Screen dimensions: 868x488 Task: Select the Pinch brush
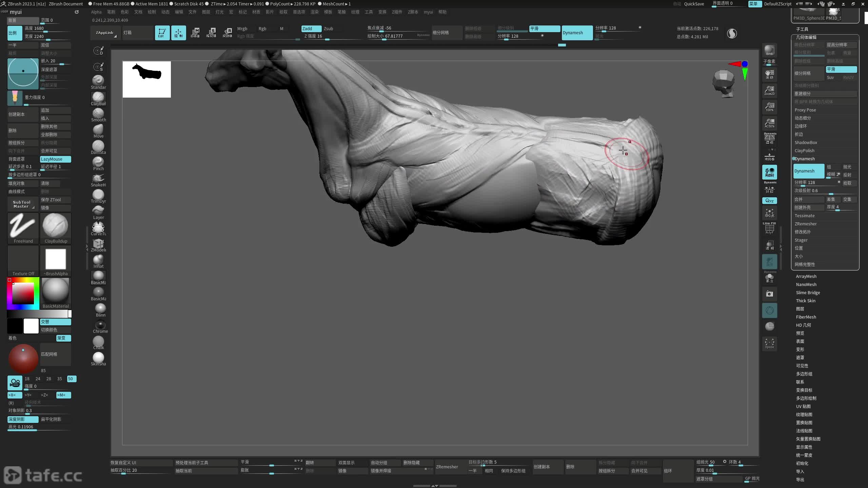click(98, 163)
